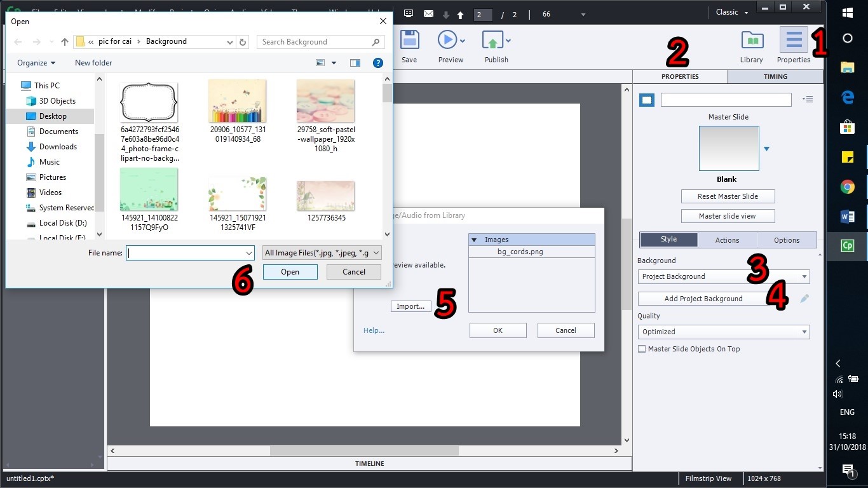Select the colored pencils image thumbnail
Image resolution: width=868 pixels, height=488 pixels.
click(x=237, y=102)
